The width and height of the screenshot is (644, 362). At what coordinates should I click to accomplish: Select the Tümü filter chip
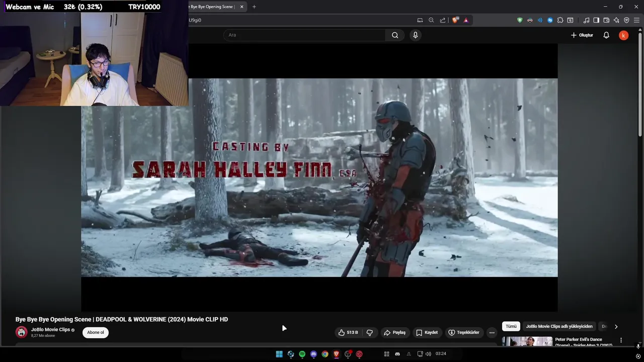click(x=511, y=326)
